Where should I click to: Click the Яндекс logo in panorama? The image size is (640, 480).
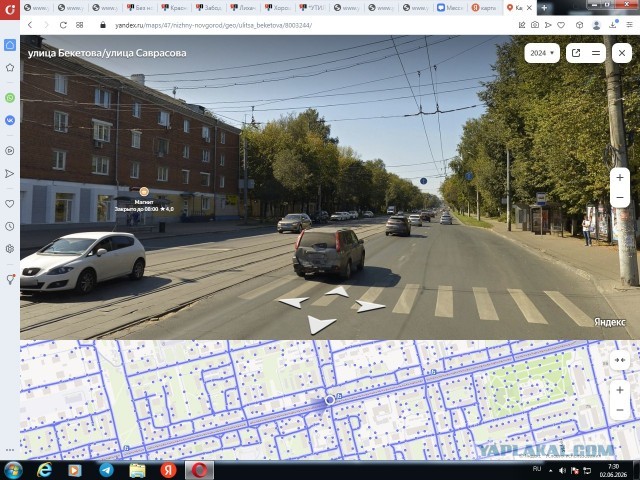[609, 322]
